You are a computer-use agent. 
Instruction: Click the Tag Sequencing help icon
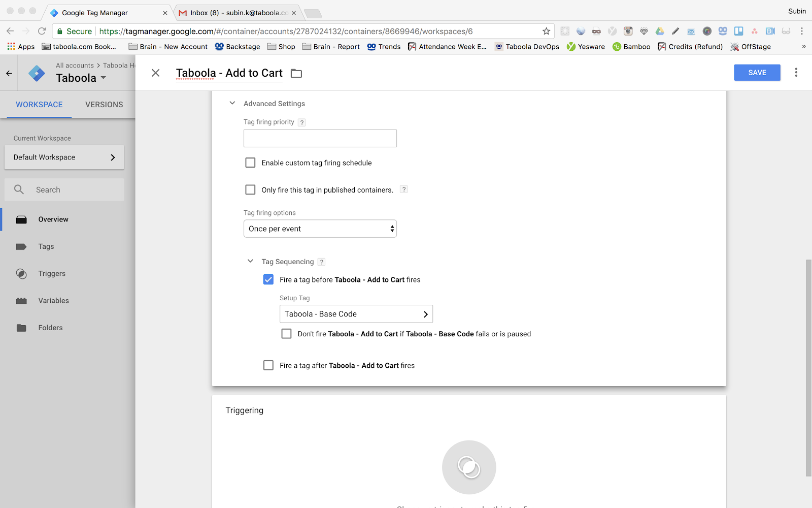click(x=321, y=262)
